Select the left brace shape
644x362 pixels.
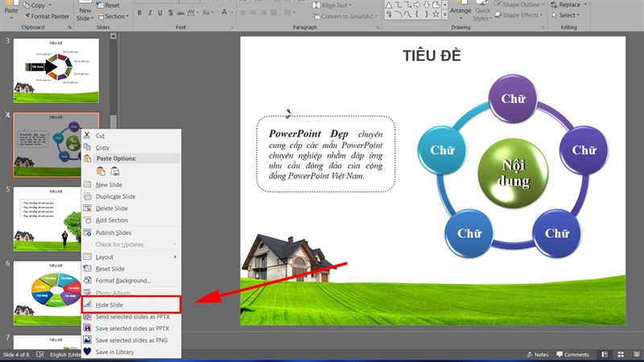pyautogui.click(x=417, y=14)
